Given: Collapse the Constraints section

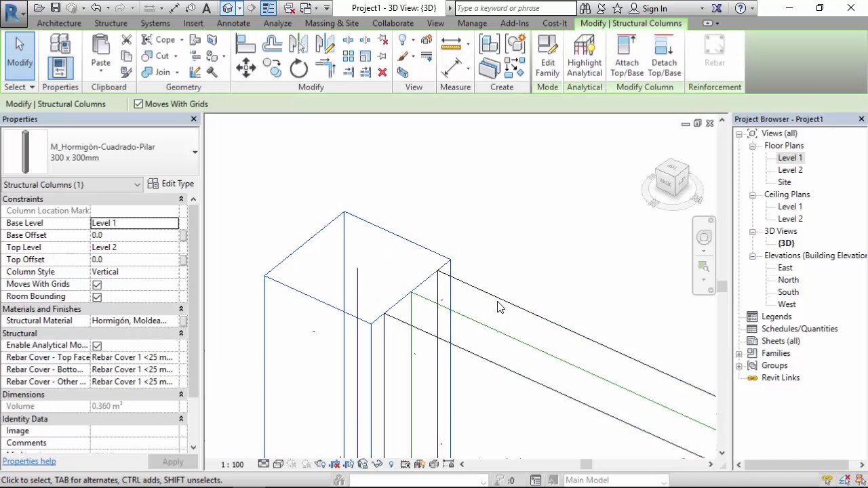Looking at the screenshot, I should pos(181,199).
